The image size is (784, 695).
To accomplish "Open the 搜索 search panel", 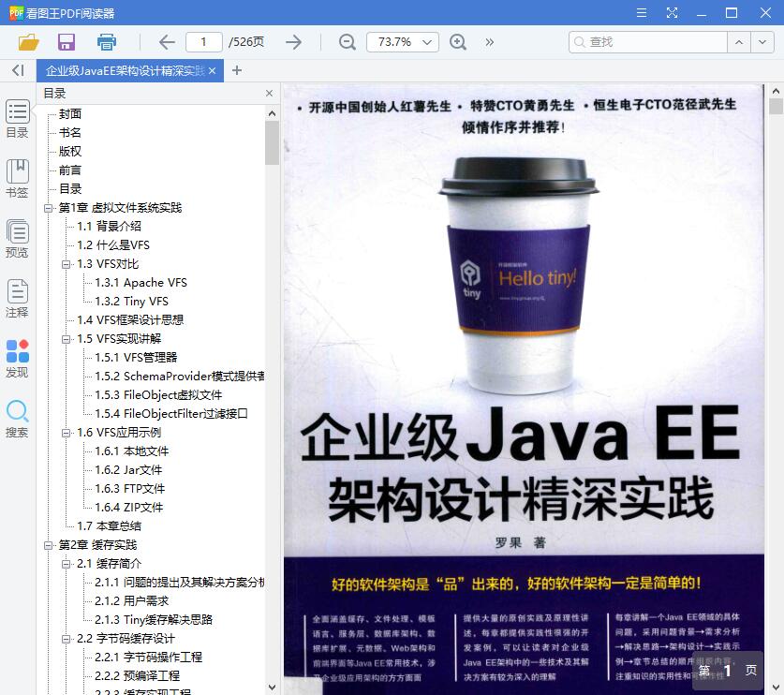I will 17,419.
